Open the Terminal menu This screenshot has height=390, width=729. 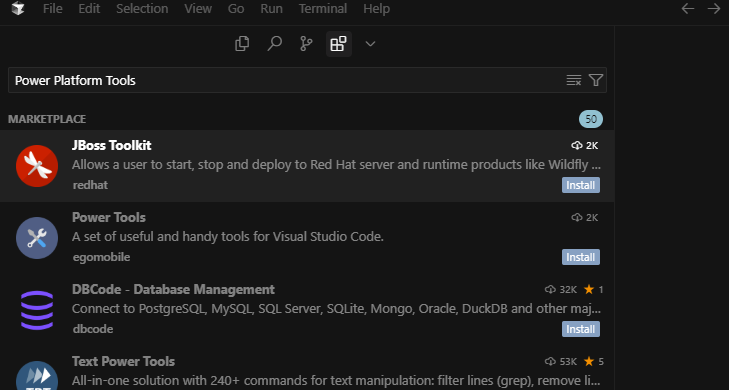(323, 9)
